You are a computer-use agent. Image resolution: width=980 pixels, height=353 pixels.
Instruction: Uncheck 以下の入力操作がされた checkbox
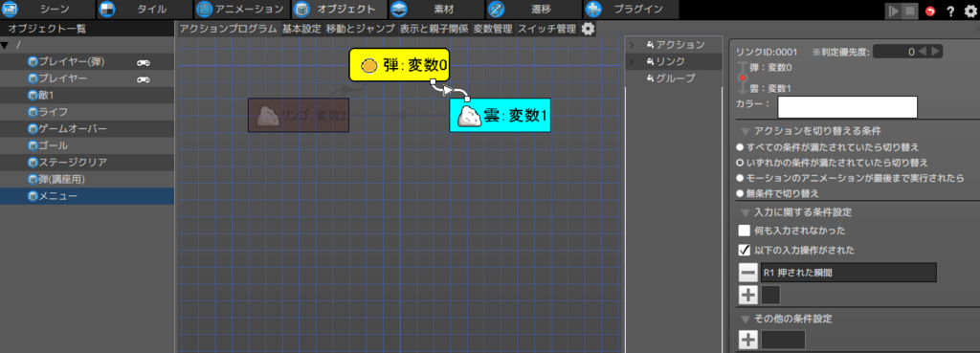(x=745, y=250)
